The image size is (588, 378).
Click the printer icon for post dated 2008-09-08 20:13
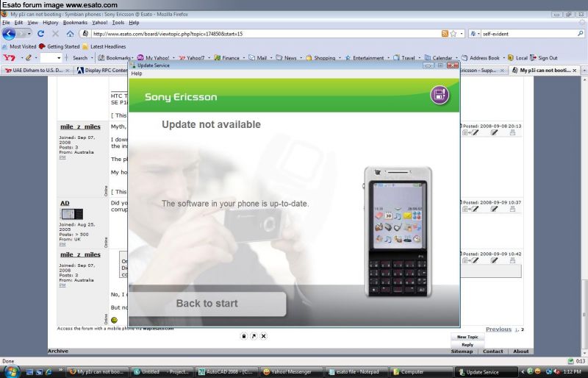[x=512, y=132]
